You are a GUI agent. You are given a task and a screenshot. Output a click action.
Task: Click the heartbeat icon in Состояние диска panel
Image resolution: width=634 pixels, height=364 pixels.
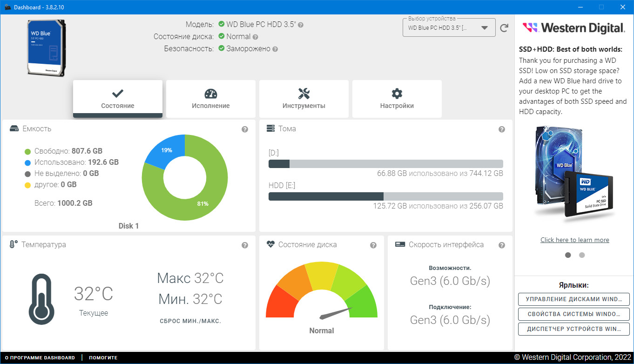[270, 244]
